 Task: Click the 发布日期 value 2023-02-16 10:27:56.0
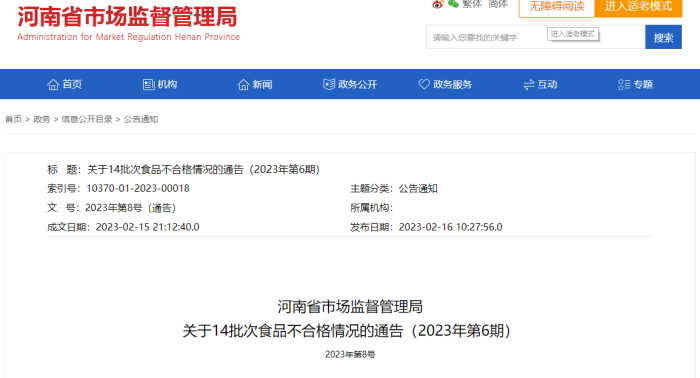pos(450,227)
